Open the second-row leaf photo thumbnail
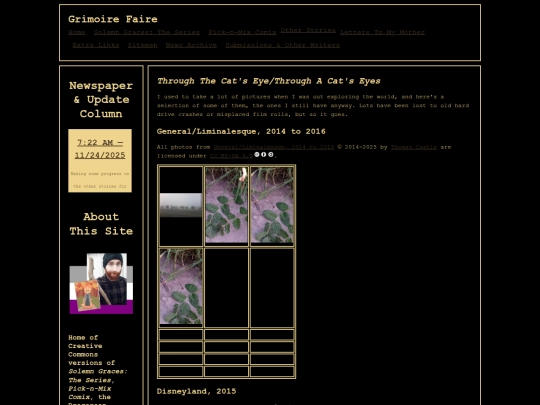 (x=181, y=287)
